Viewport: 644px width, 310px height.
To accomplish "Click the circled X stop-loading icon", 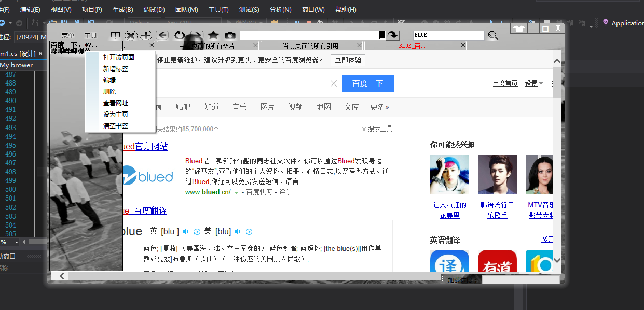I will point(131,35).
